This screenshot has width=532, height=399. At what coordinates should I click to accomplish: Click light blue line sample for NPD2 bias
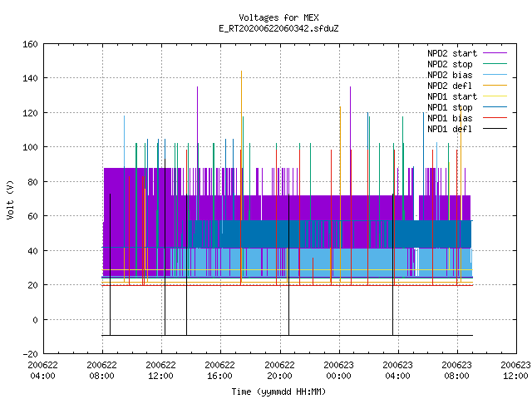pyautogui.click(x=495, y=75)
